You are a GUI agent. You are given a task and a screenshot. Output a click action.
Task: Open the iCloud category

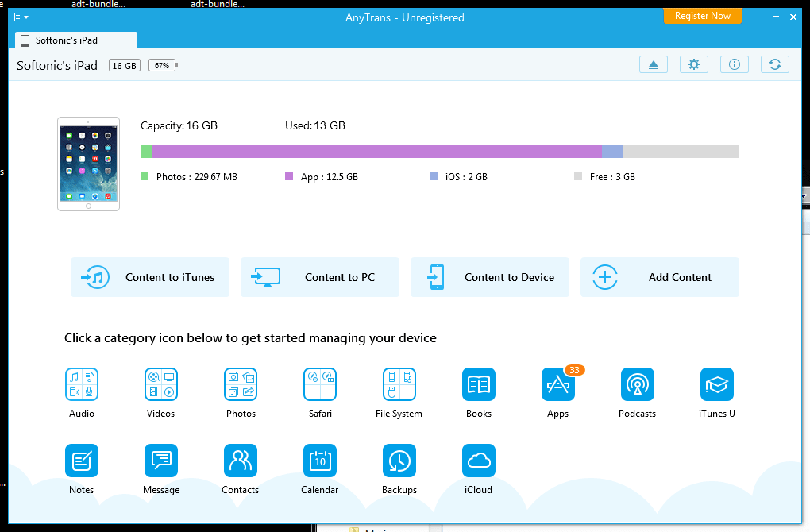point(479,461)
